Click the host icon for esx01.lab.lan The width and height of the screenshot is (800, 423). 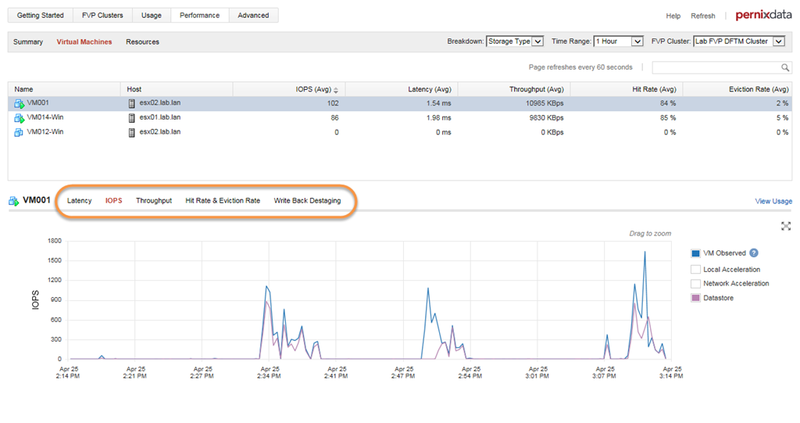click(132, 118)
